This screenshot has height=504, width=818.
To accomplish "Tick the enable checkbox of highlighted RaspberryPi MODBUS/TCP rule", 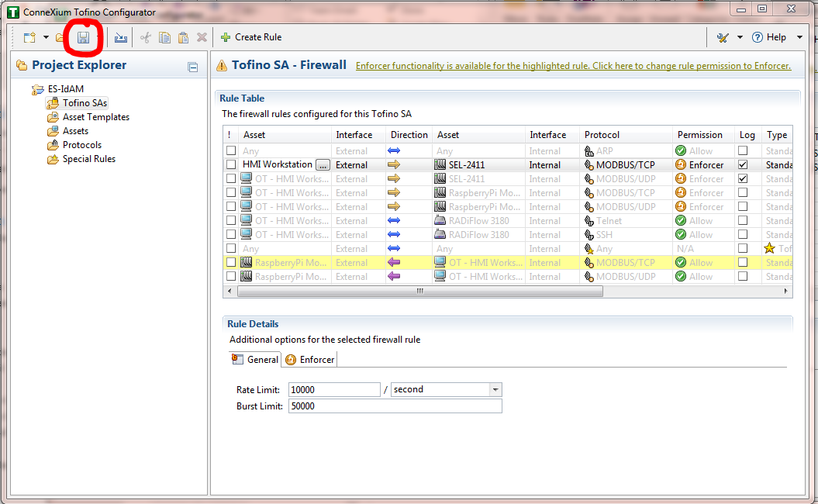I will coord(231,262).
